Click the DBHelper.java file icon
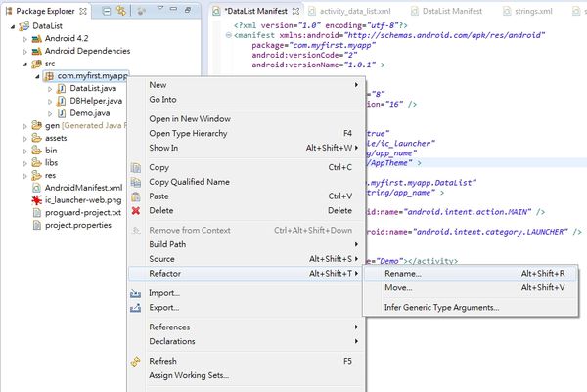587x392 pixels. pyautogui.click(x=62, y=101)
